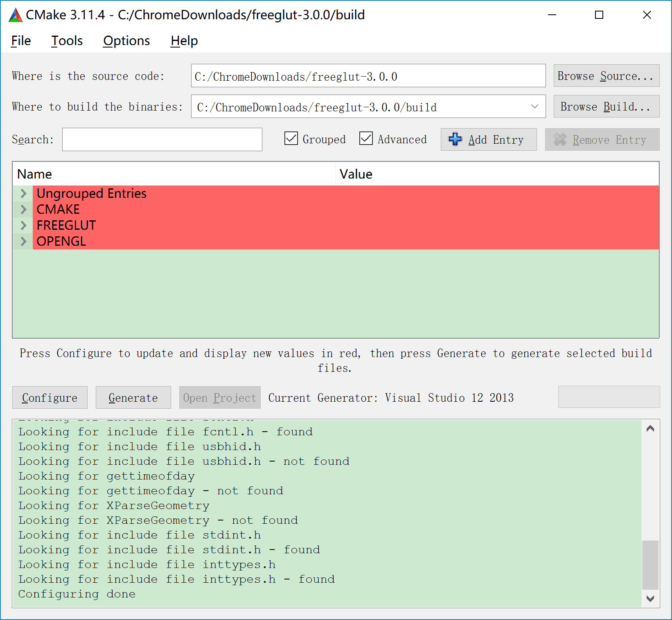Viewport: 672px width, 620px height.
Task: Open the Options menu
Action: coord(126,41)
